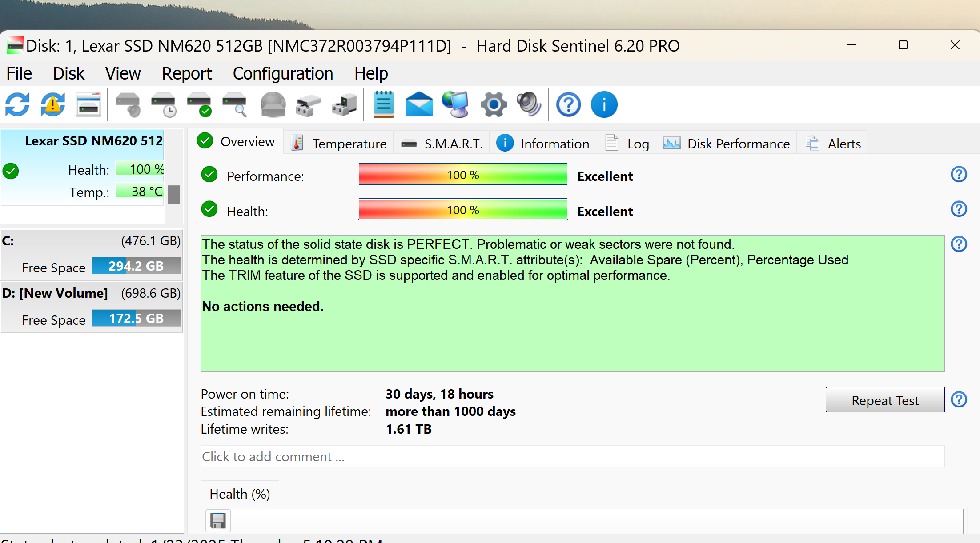This screenshot has width=980, height=543.
Task: Open the notepad report toolbar icon
Action: 383,105
